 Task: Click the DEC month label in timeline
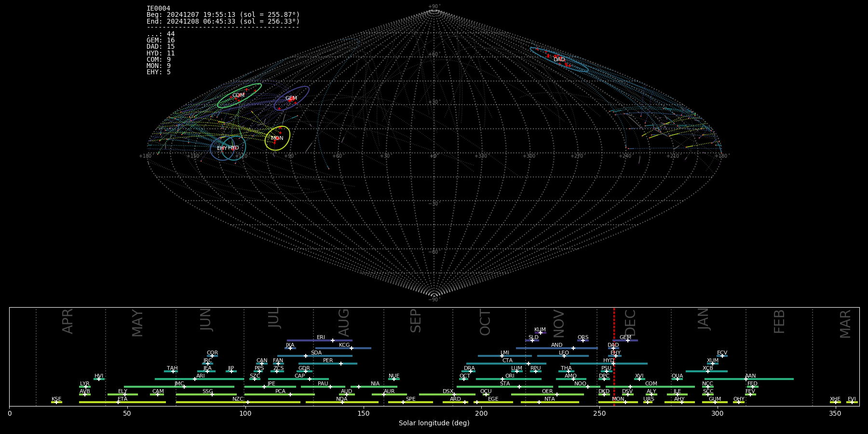tap(630, 323)
